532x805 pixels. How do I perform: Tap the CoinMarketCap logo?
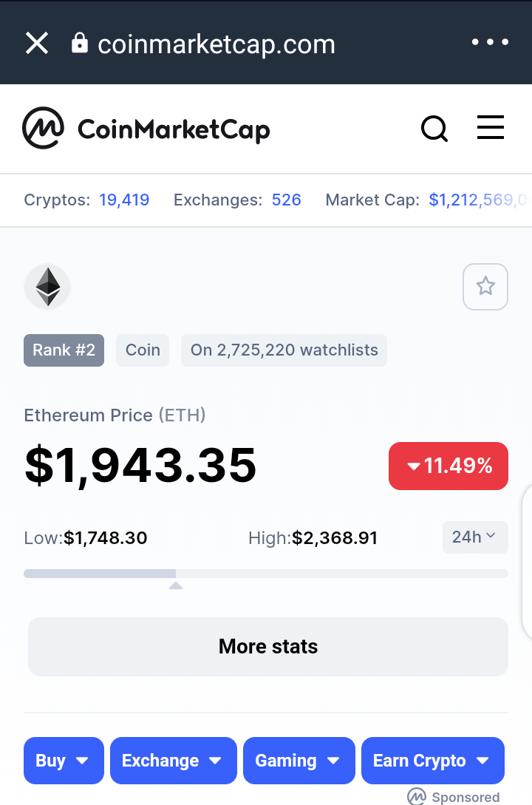point(146,129)
